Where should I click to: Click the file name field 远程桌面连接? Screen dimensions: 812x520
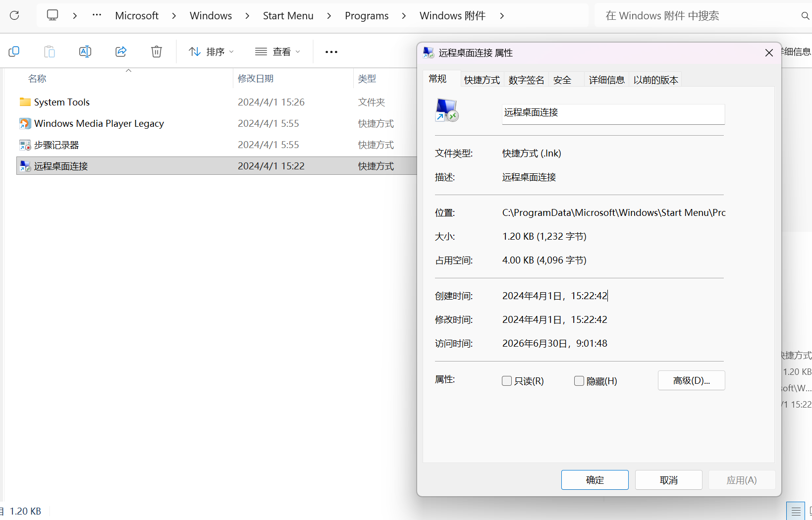coord(613,113)
